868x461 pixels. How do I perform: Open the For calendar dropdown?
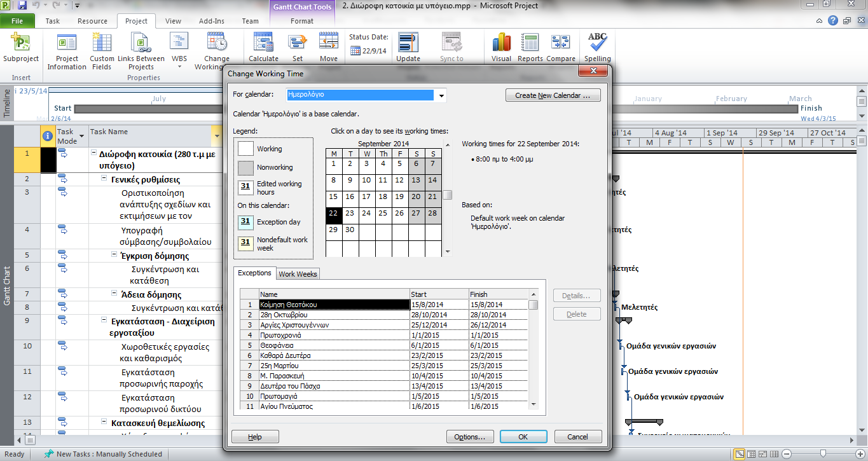tap(441, 95)
